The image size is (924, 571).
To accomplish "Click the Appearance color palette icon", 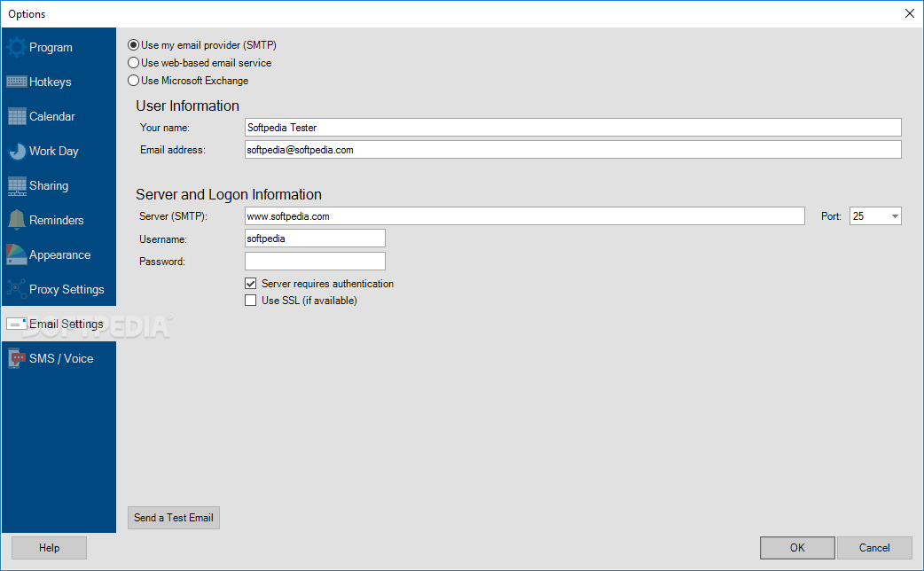I will pyautogui.click(x=16, y=255).
